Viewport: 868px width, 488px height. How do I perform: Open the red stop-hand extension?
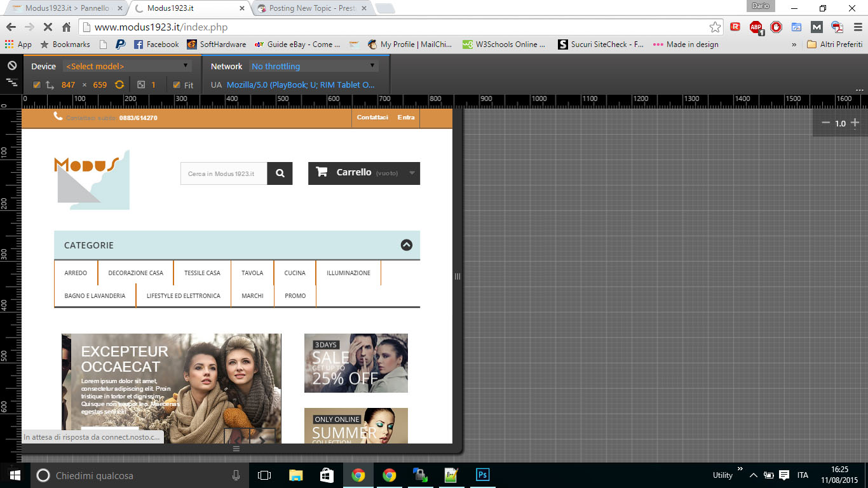pos(776,27)
